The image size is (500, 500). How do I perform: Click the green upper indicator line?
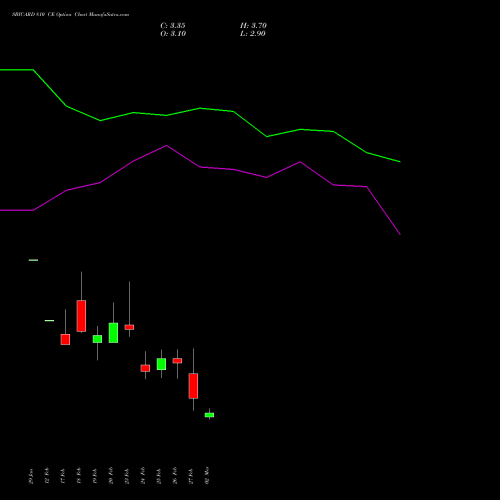click(x=200, y=108)
